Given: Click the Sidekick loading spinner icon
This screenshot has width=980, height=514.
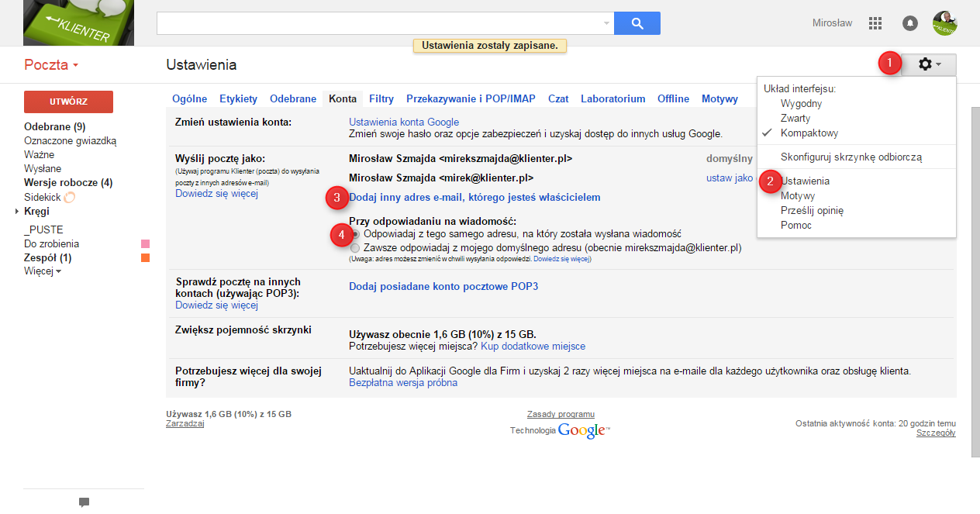Looking at the screenshot, I should tap(70, 197).
